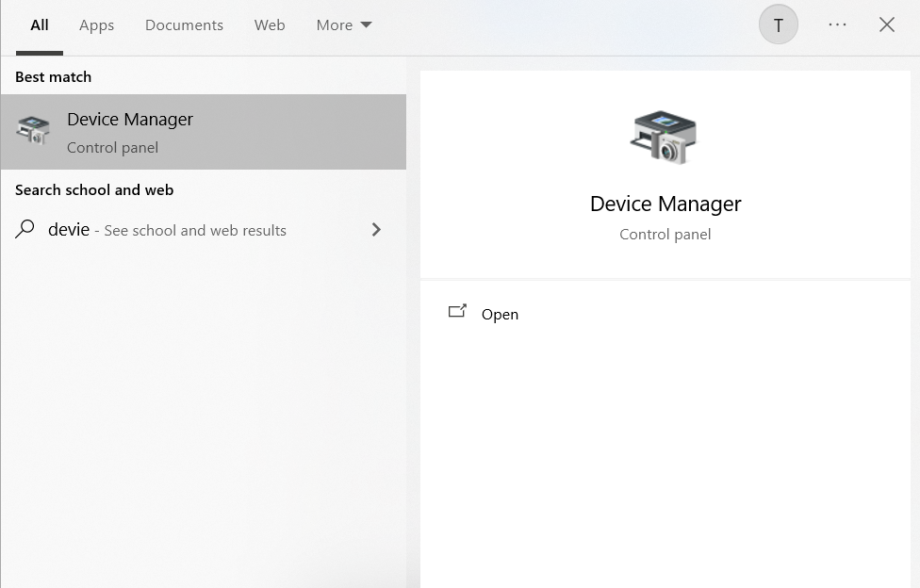Viewport: 920px width, 588px height.
Task: Open the three-dot options menu
Action: [x=837, y=24]
